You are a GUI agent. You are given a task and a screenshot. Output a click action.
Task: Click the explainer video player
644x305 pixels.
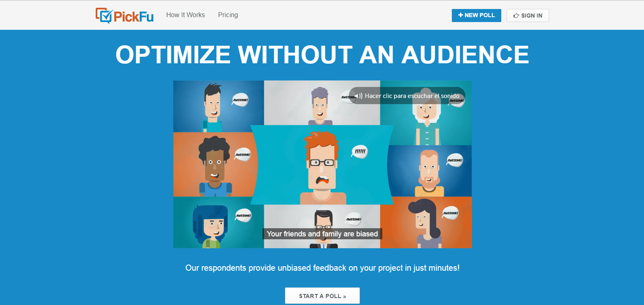tap(322, 164)
